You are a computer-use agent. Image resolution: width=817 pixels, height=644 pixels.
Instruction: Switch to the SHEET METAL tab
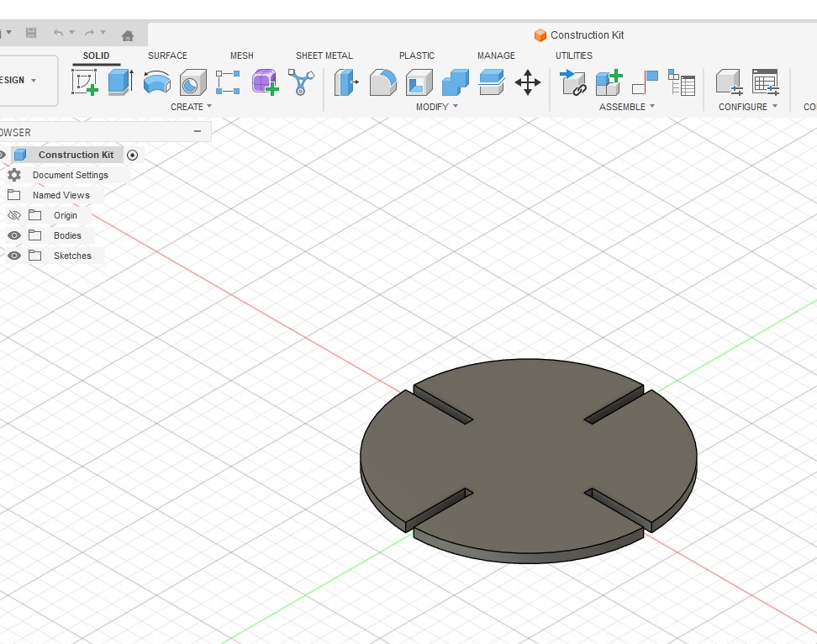[x=324, y=55]
